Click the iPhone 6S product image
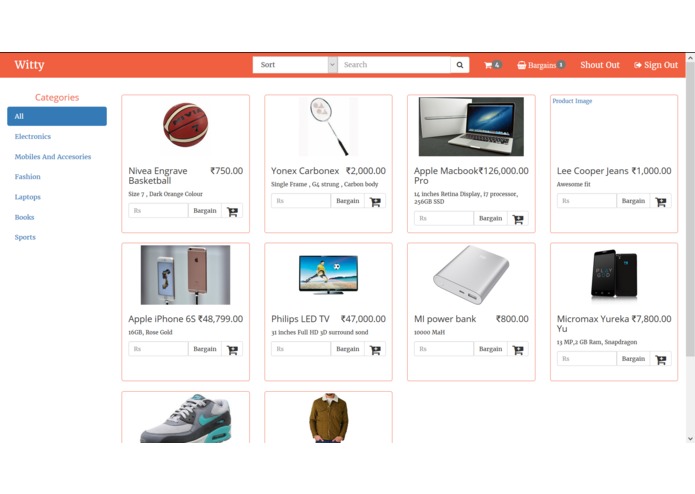Viewport: 695px width, 494px height. coord(185,275)
